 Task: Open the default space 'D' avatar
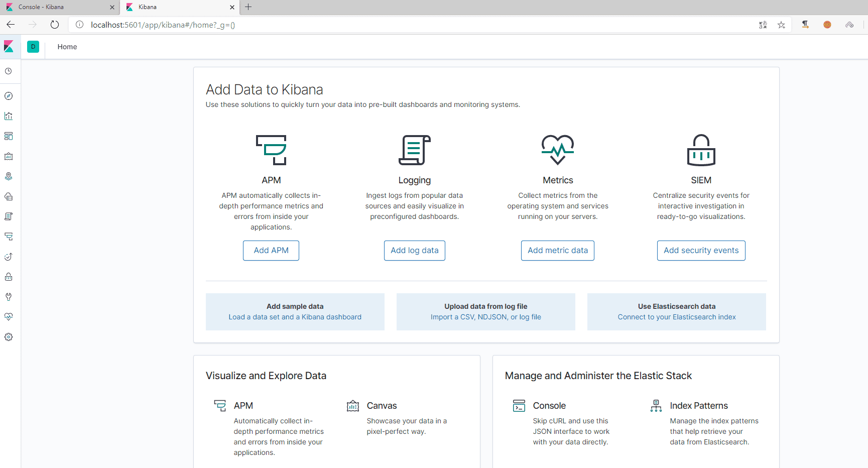33,47
